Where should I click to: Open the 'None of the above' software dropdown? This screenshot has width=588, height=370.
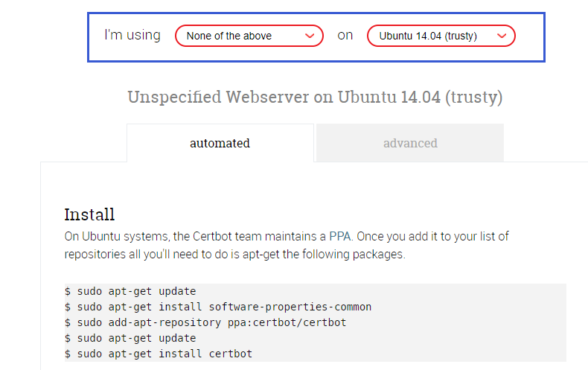pyautogui.click(x=249, y=36)
